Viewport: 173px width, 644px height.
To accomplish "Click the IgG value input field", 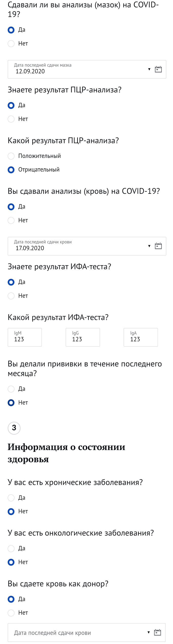I will 83,337.
